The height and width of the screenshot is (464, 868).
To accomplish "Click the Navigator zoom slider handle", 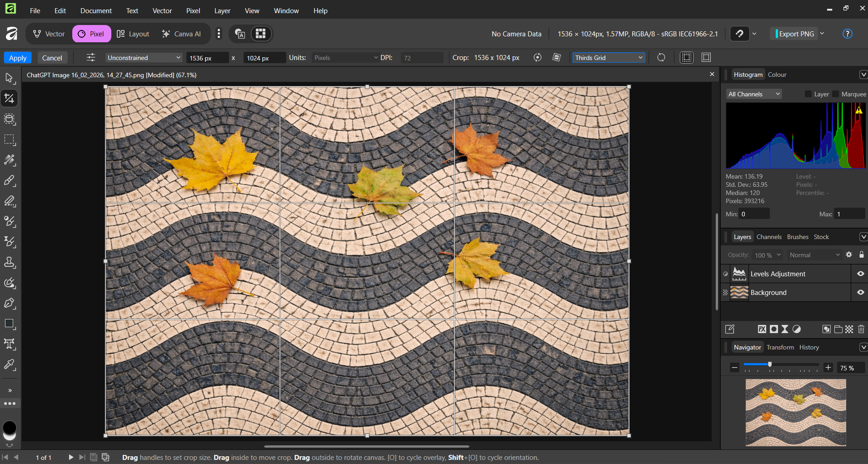I will click(x=769, y=364).
